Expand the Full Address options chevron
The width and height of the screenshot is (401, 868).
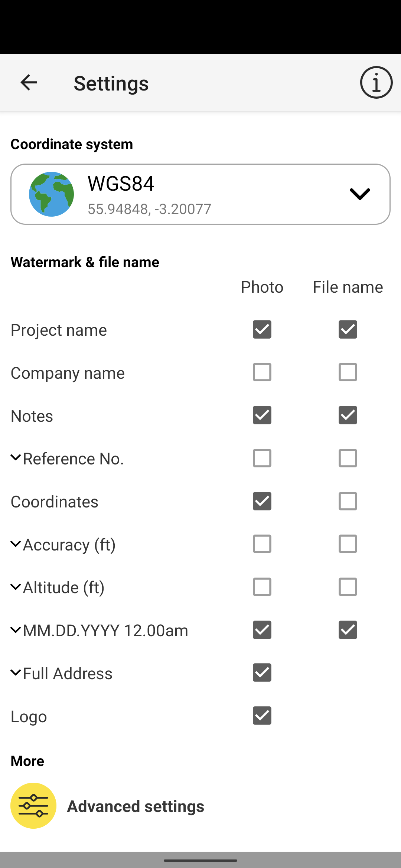pos(16,673)
